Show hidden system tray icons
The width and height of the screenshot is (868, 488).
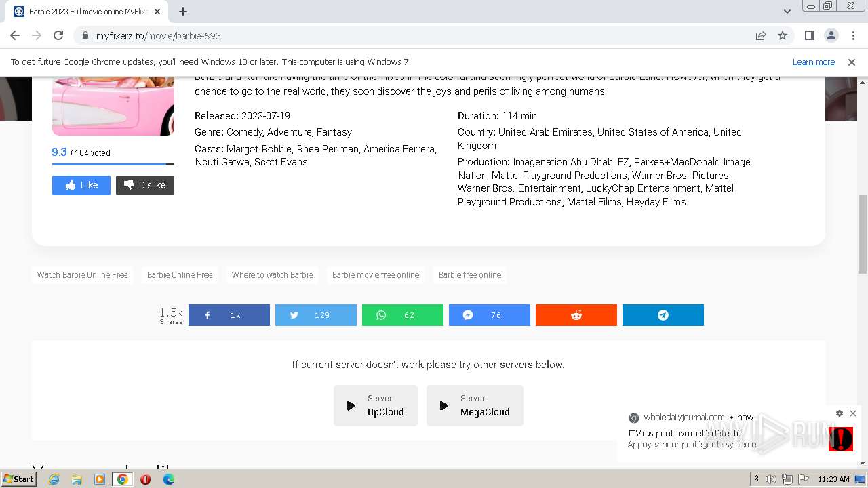(x=756, y=479)
